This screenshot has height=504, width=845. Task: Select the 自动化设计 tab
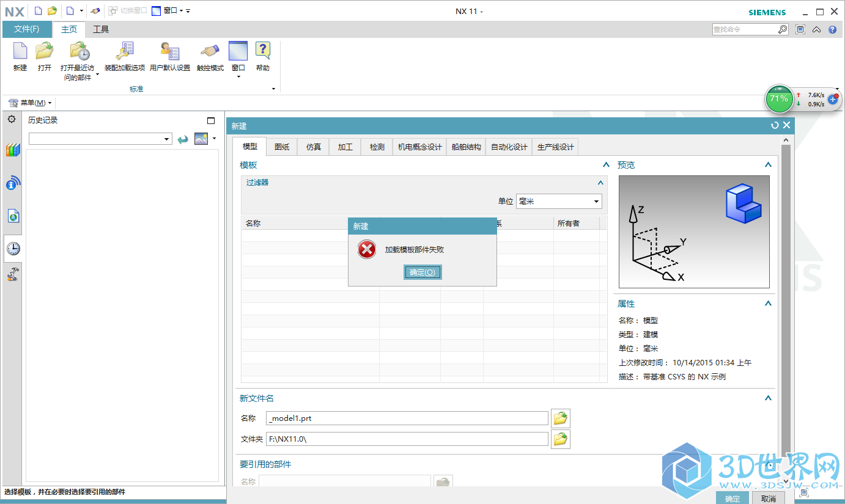(509, 147)
